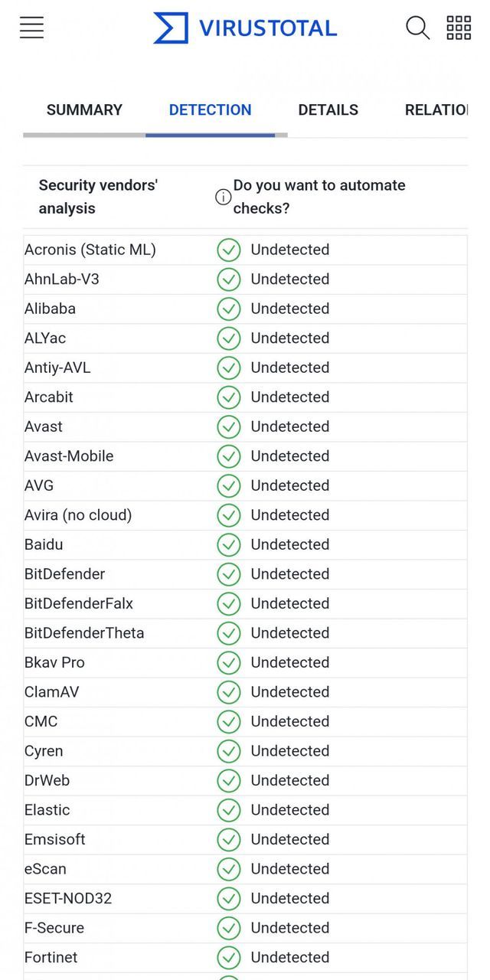Click the ClamAV undetected check icon
Image resolution: width=490 pixels, height=980 pixels.
(x=228, y=692)
